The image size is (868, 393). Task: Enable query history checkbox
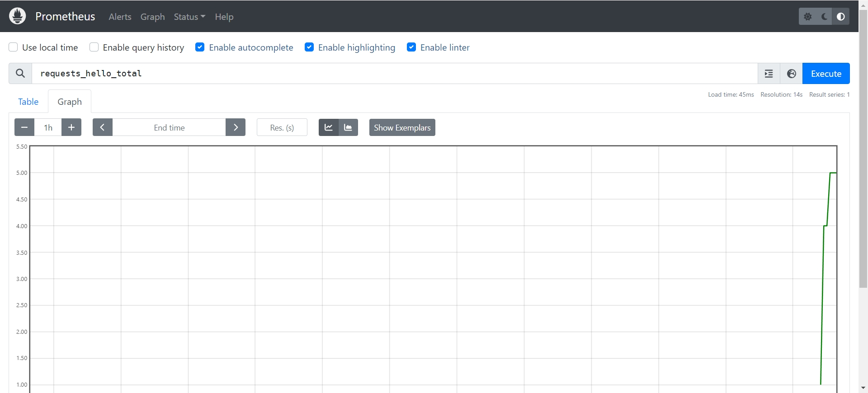[94, 47]
